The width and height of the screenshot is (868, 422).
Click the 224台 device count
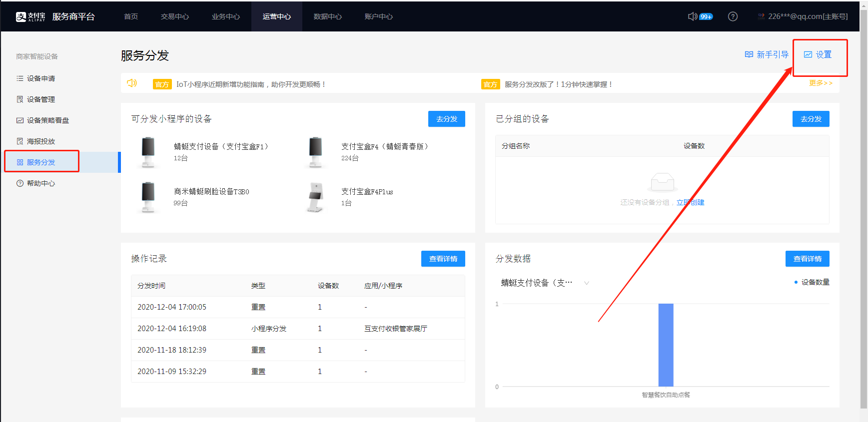point(350,158)
